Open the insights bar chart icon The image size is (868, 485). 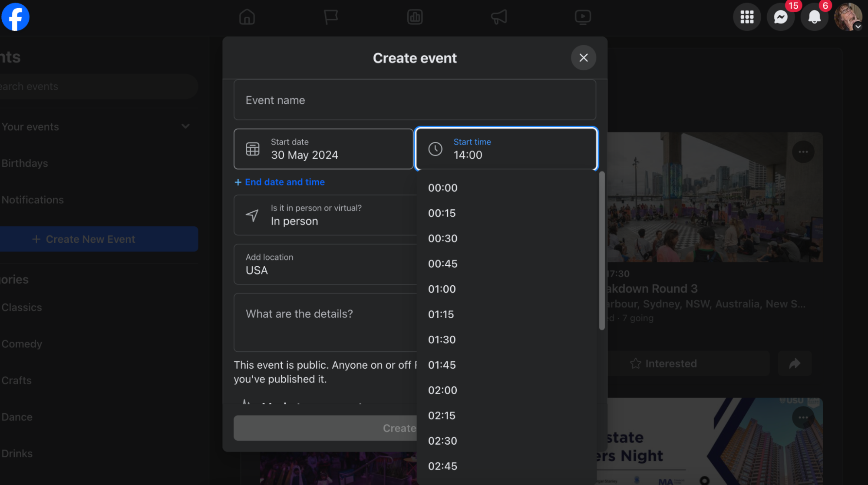pos(415,17)
